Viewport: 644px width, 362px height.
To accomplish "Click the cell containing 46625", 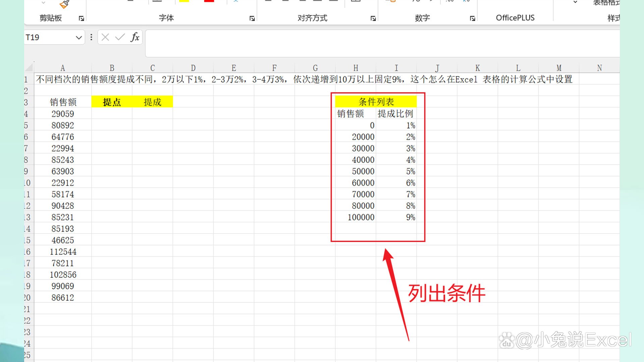I will (x=63, y=240).
